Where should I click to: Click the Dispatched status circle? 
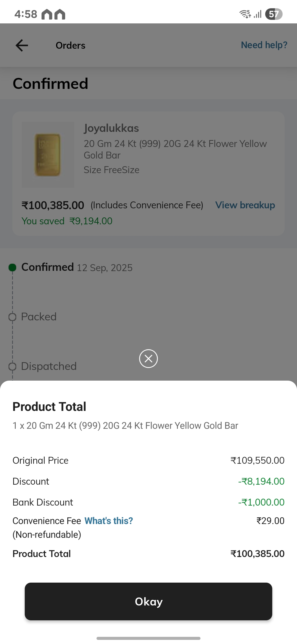12,367
